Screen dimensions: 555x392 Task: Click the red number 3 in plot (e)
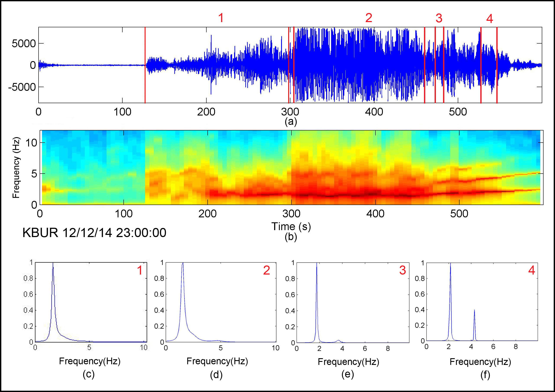(x=403, y=270)
